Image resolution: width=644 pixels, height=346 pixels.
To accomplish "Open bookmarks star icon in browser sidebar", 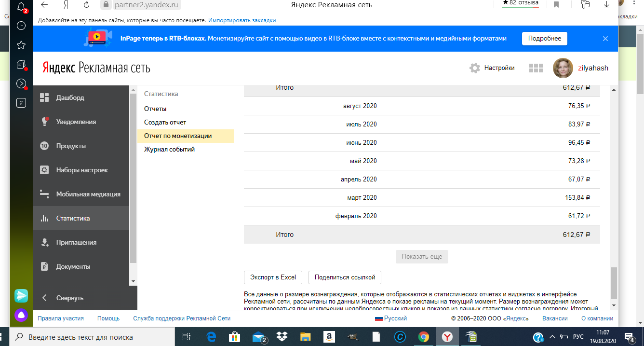I will pos(21,45).
